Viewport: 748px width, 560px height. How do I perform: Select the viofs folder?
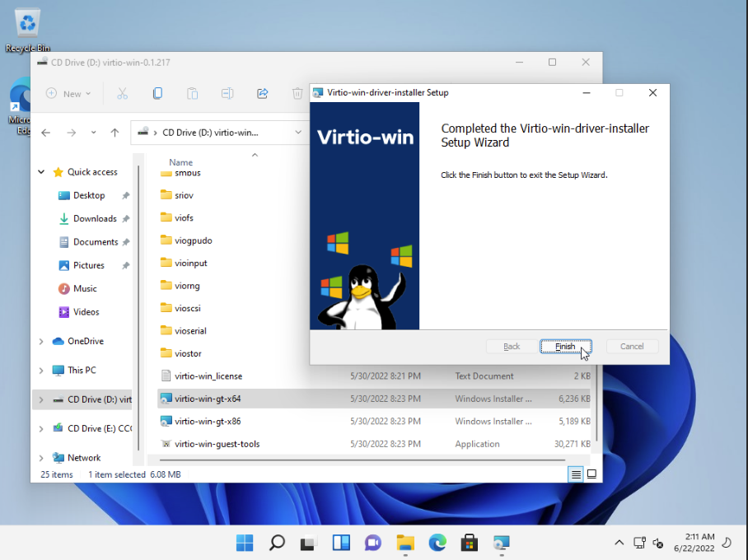click(x=184, y=218)
